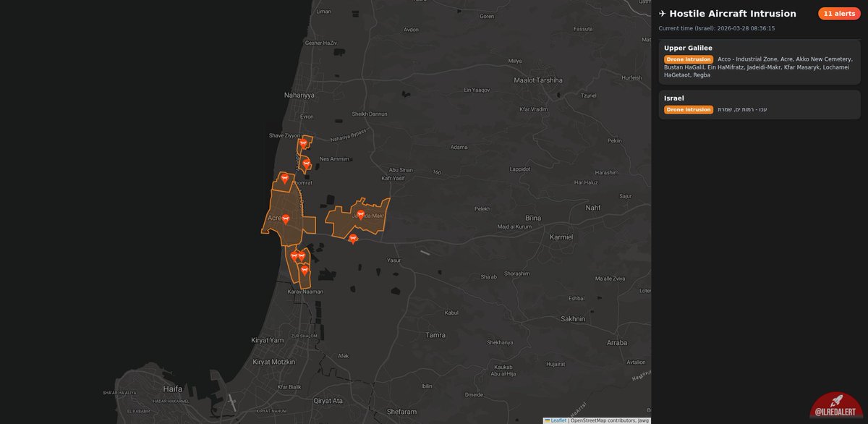Click the Shave Ziyyon map label
This screenshot has width=868, height=424.
tap(284, 135)
